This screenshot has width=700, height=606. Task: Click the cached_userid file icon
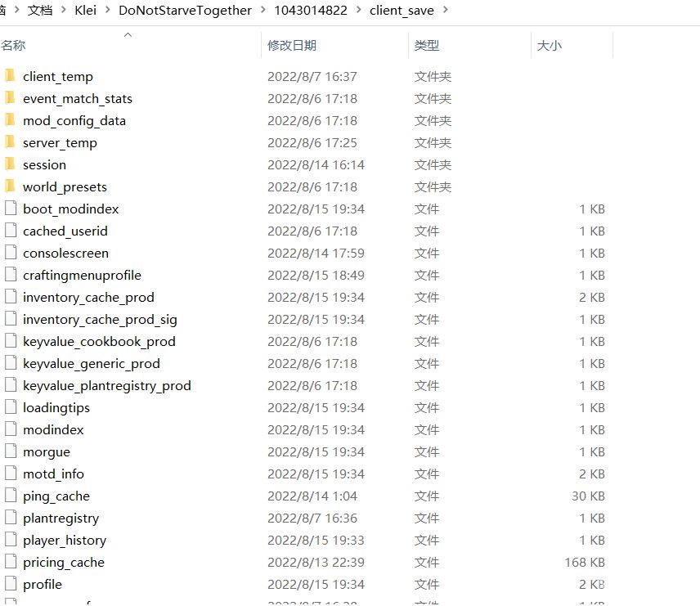coord(11,231)
